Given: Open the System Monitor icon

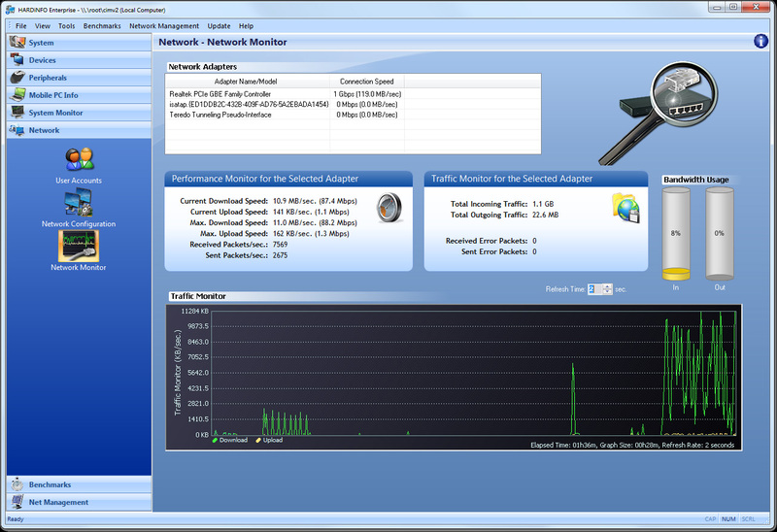Looking at the screenshot, I should [17, 112].
